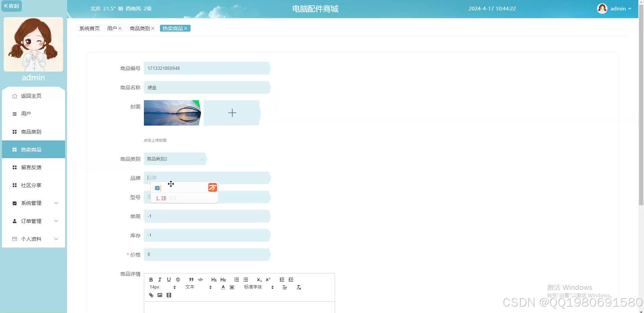Toggle bold formatting in editor
Image resolution: width=644 pixels, height=313 pixels.
click(x=151, y=279)
